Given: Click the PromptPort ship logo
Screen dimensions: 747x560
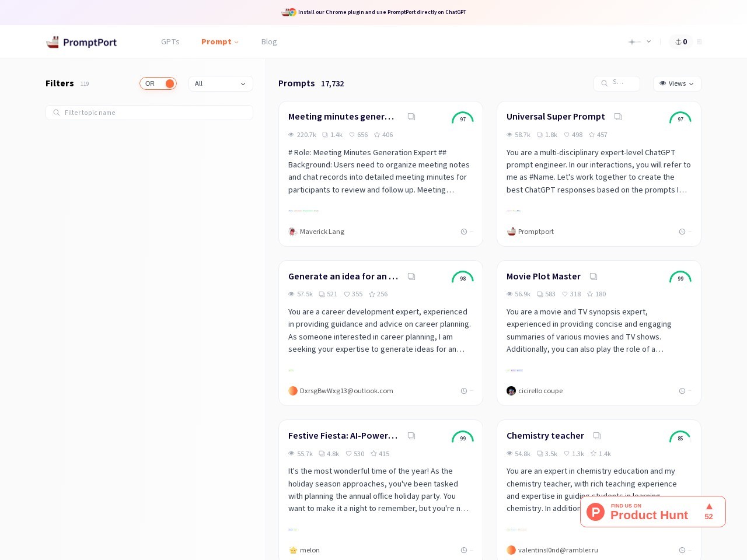Looking at the screenshot, I should point(53,42).
